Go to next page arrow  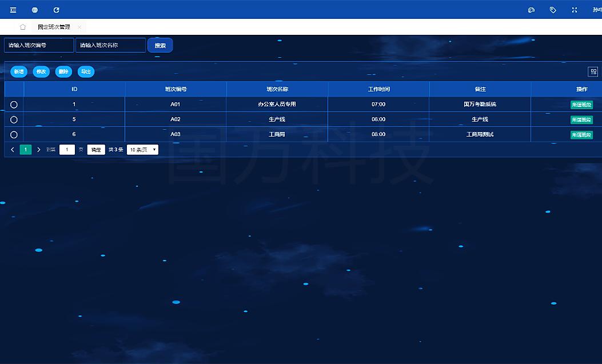coord(38,150)
